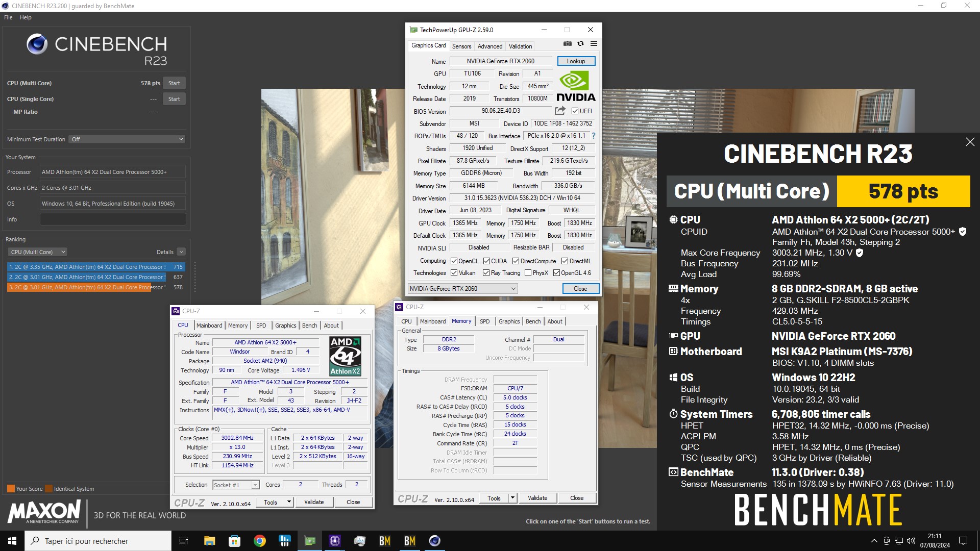Open GPU-Z hamburger menu
The image size is (980, 551).
tap(594, 44)
